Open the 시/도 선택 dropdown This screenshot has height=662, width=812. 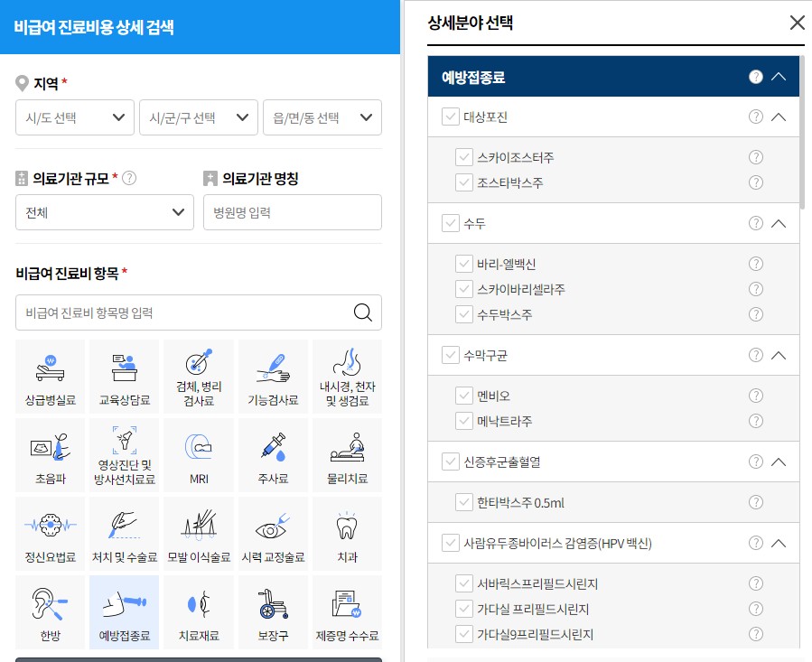click(x=75, y=117)
